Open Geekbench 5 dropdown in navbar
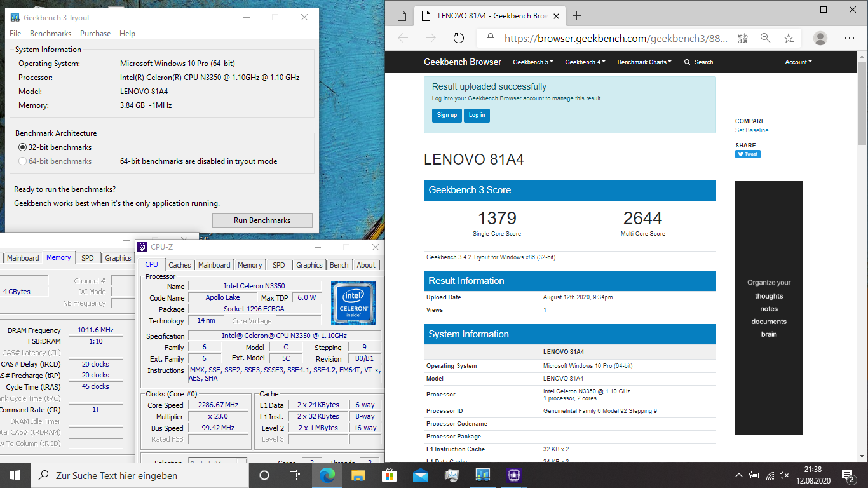This screenshot has width=868, height=488. 533,62
